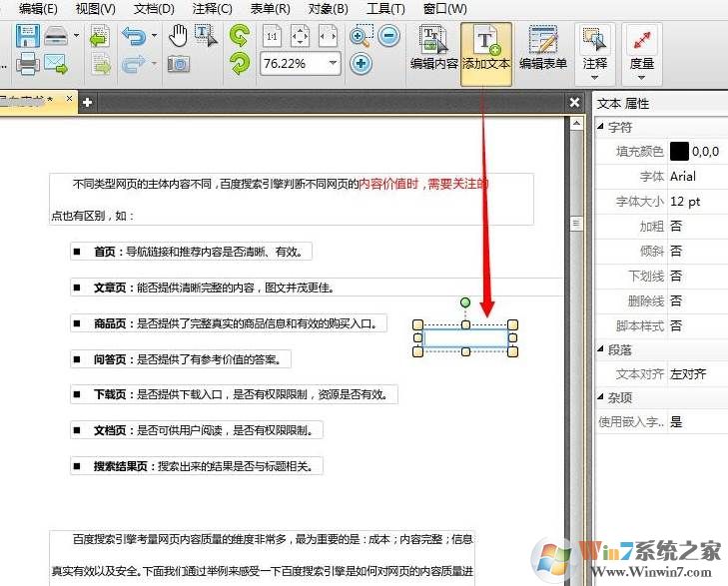Image resolution: width=728 pixels, height=586 pixels.
Task: Select the 编辑内容 edit content tool
Action: point(434,49)
